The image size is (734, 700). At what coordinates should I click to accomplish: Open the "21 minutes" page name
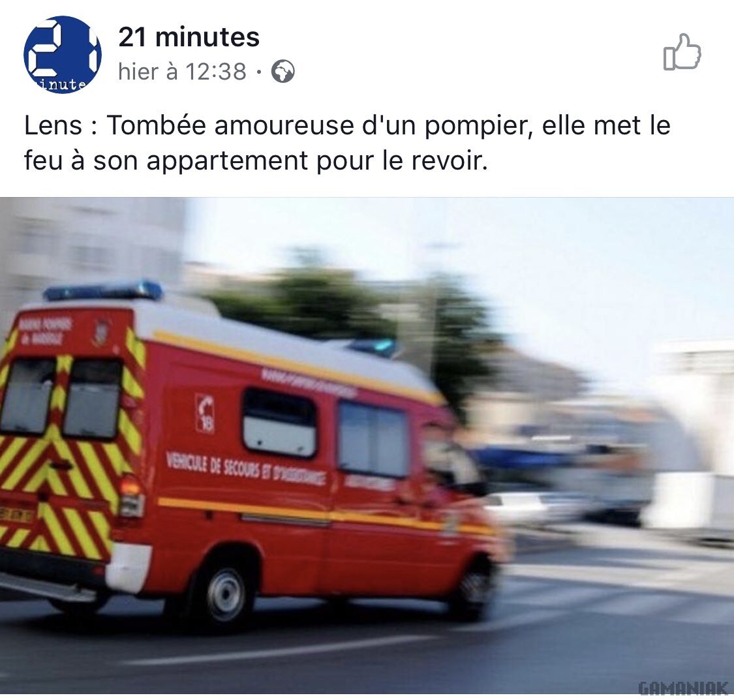pyautogui.click(x=189, y=37)
